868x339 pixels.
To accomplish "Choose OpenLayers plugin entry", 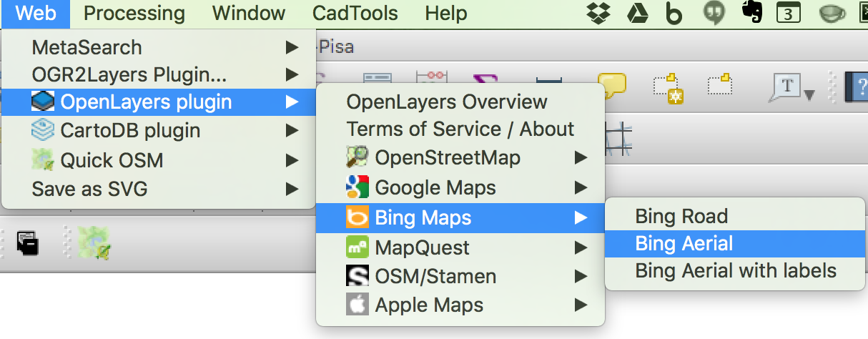I will [159, 102].
